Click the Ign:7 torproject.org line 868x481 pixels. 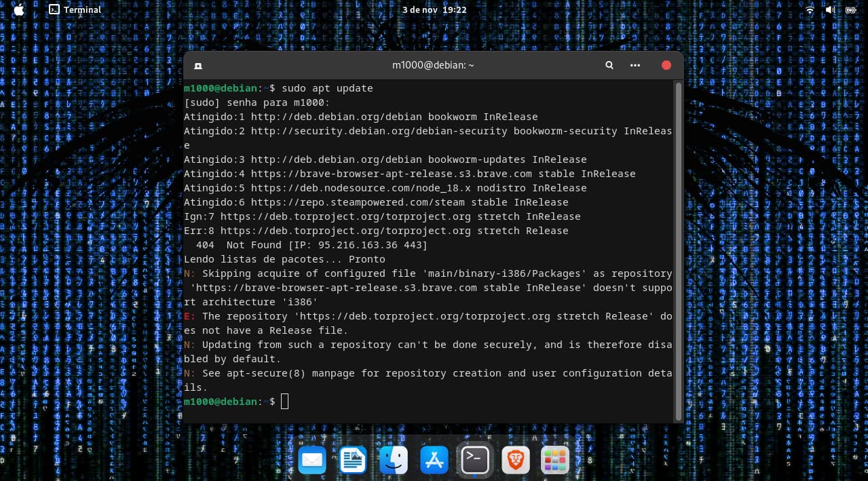point(382,216)
